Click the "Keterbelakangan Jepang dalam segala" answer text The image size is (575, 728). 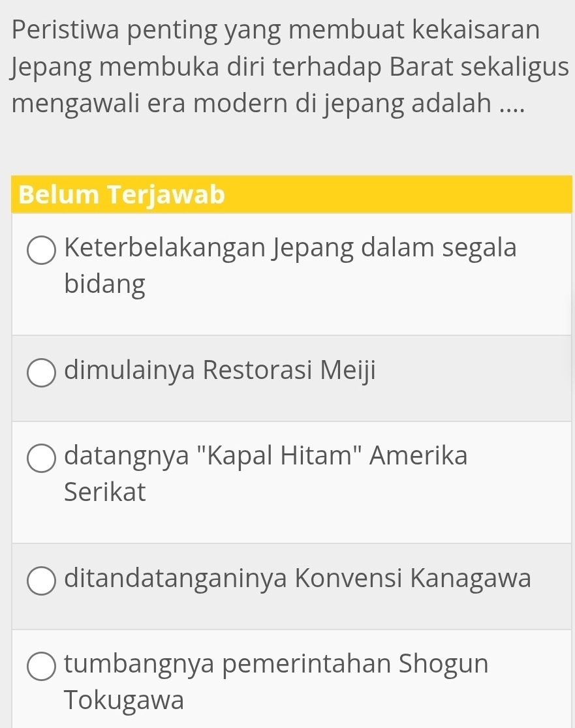click(291, 249)
